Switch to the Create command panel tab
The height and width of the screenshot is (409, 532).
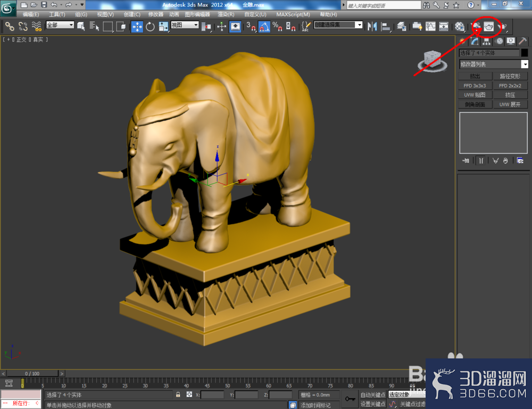[x=462, y=41]
